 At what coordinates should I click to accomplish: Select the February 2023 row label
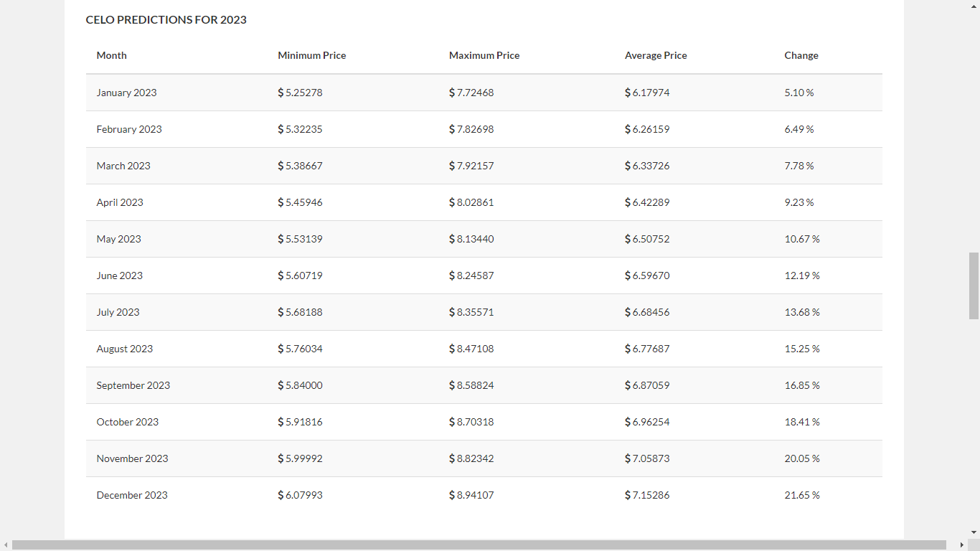click(129, 129)
